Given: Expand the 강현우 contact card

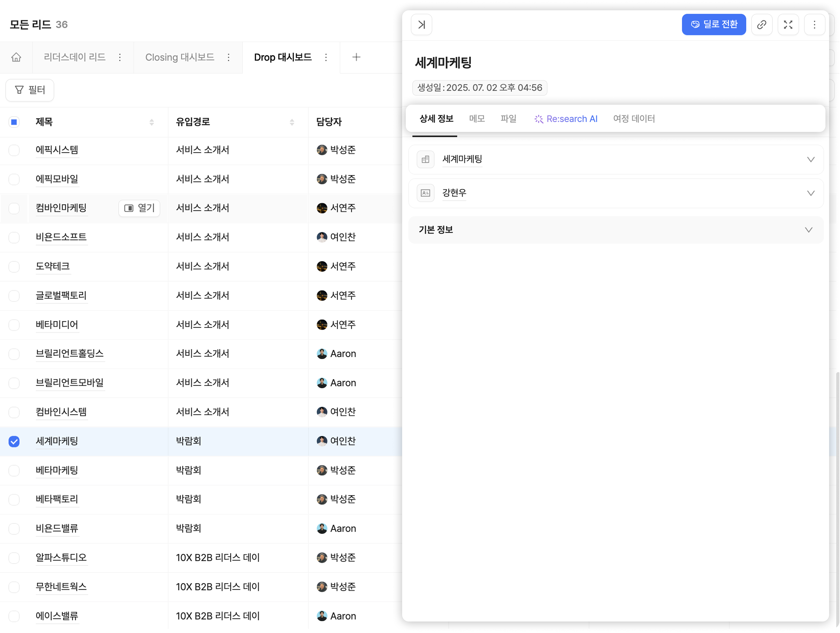Looking at the screenshot, I should click(810, 193).
